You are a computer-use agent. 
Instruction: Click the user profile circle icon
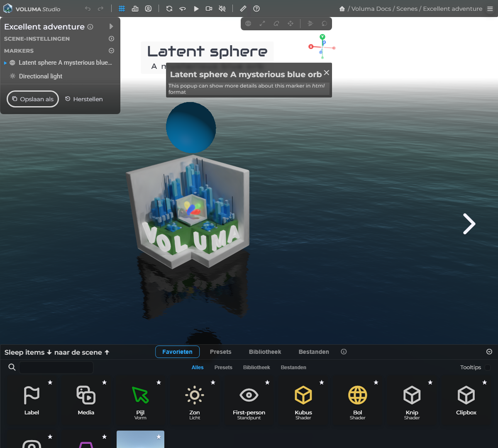[148, 9]
